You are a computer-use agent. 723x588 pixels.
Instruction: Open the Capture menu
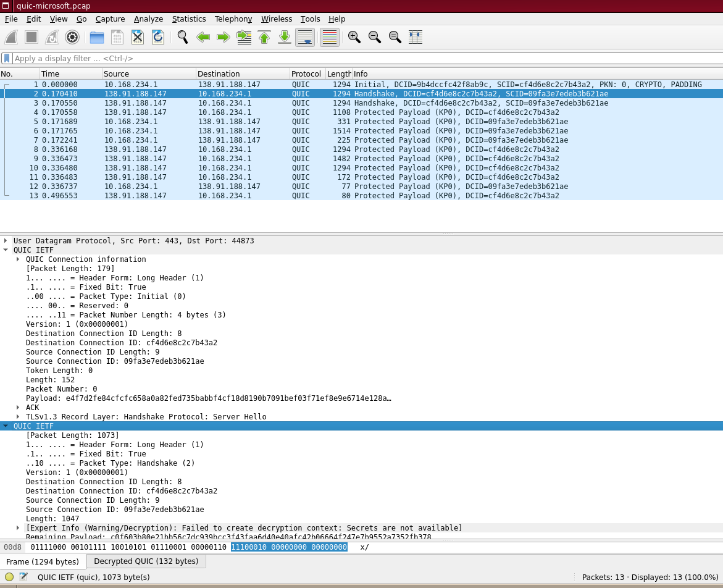coord(110,19)
